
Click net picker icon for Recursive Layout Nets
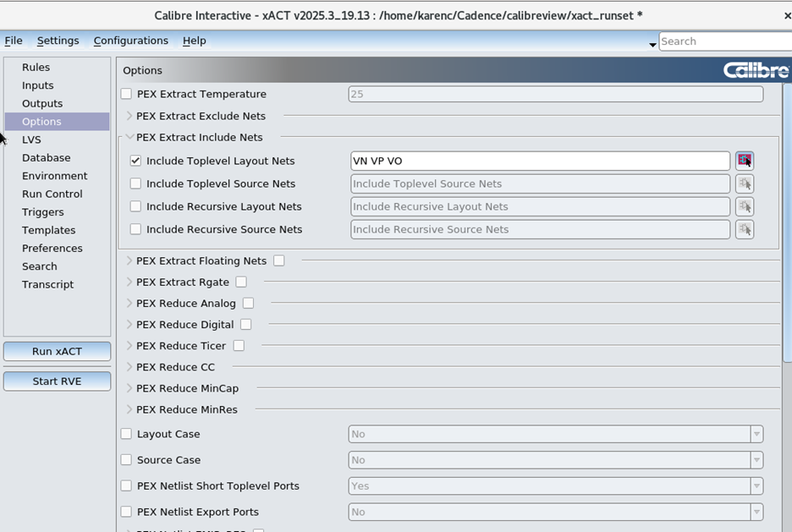point(744,206)
